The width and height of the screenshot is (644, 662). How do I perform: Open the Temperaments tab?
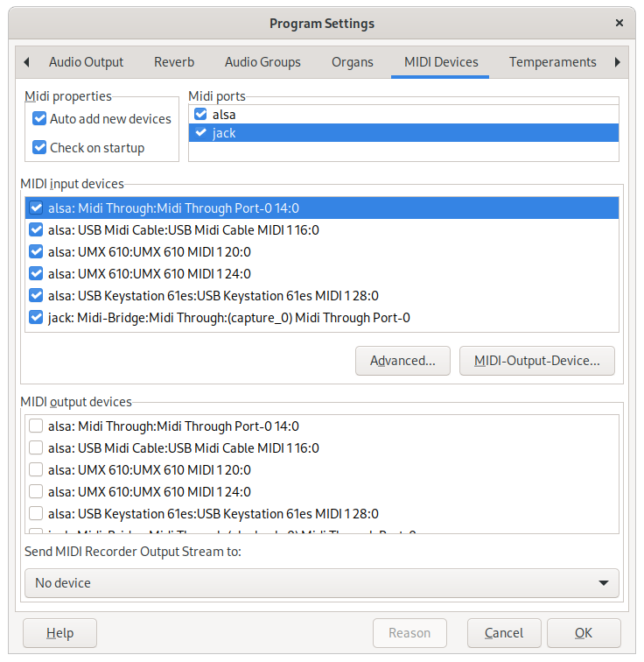coord(552,62)
